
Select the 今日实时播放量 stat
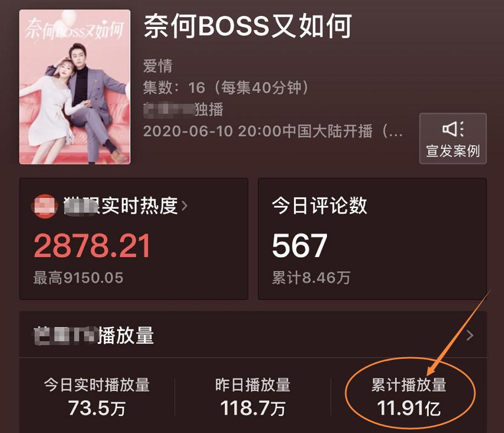(x=97, y=396)
